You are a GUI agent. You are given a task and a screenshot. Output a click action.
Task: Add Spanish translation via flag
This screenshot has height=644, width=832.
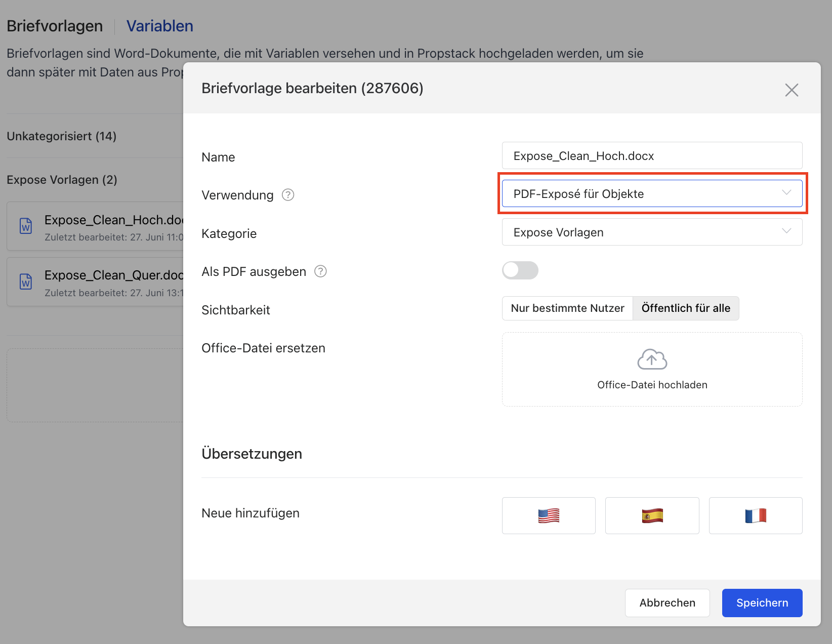pyautogui.click(x=652, y=515)
